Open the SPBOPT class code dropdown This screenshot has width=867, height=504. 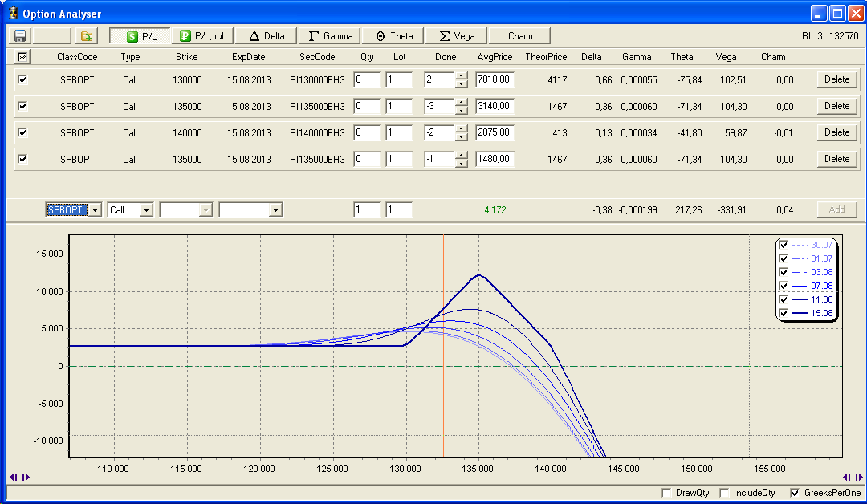pyautogui.click(x=95, y=210)
